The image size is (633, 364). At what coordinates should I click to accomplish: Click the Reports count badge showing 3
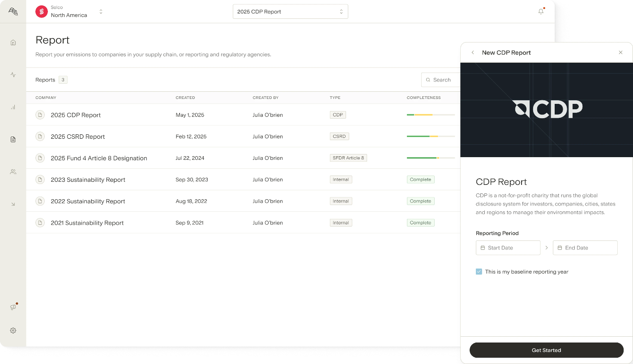point(63,80)
